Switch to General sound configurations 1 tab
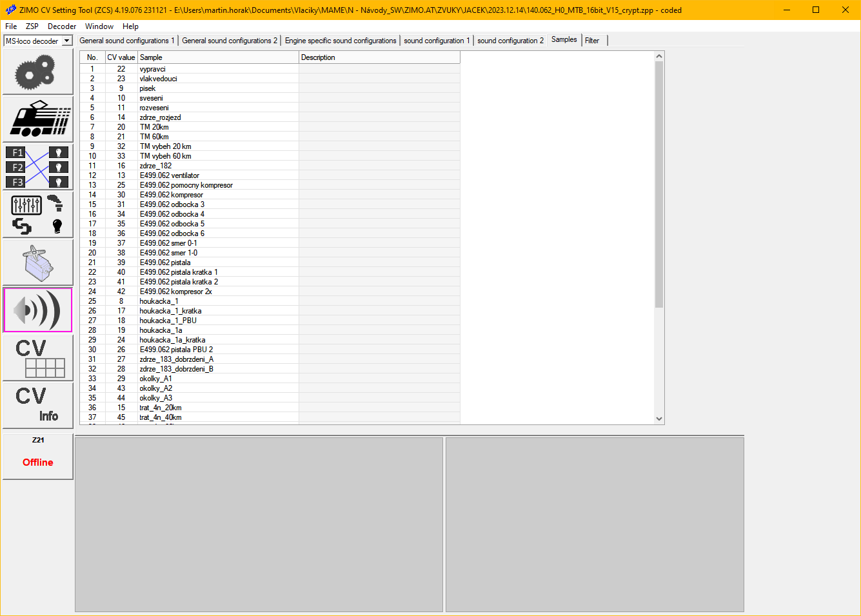The height and width of the screenshot is (616, 861). click(x=127, y=41)
